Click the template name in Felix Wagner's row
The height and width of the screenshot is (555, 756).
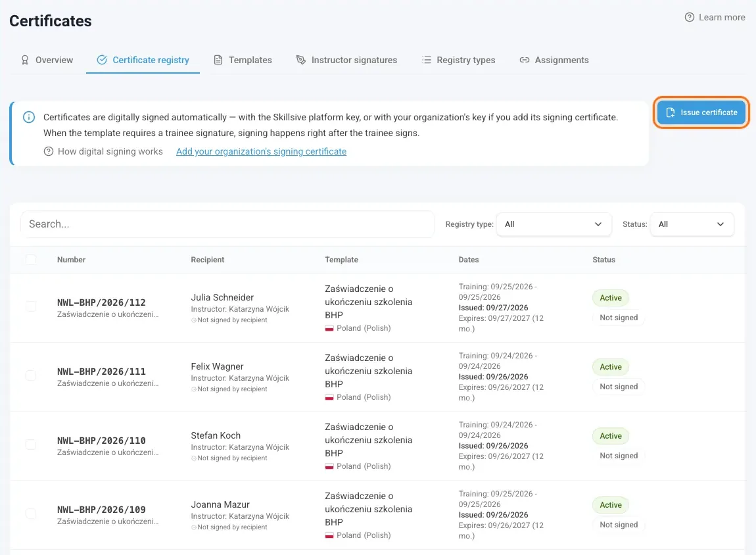point(368,371)
